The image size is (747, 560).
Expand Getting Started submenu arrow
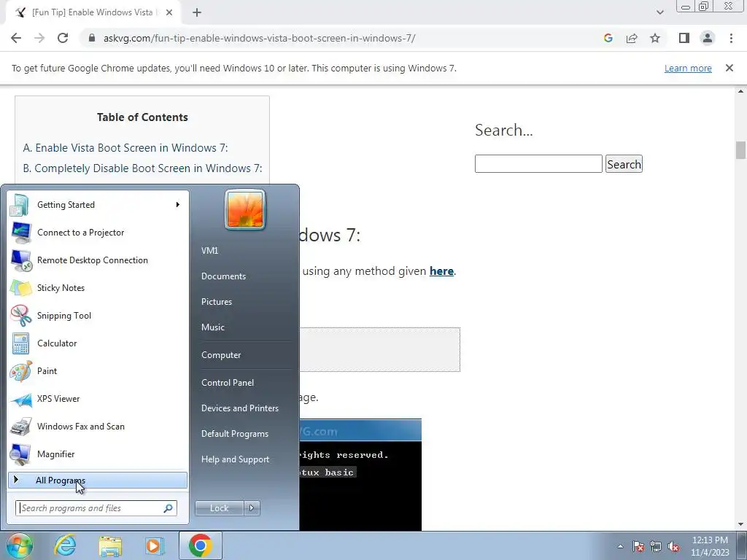coord(178,205)
